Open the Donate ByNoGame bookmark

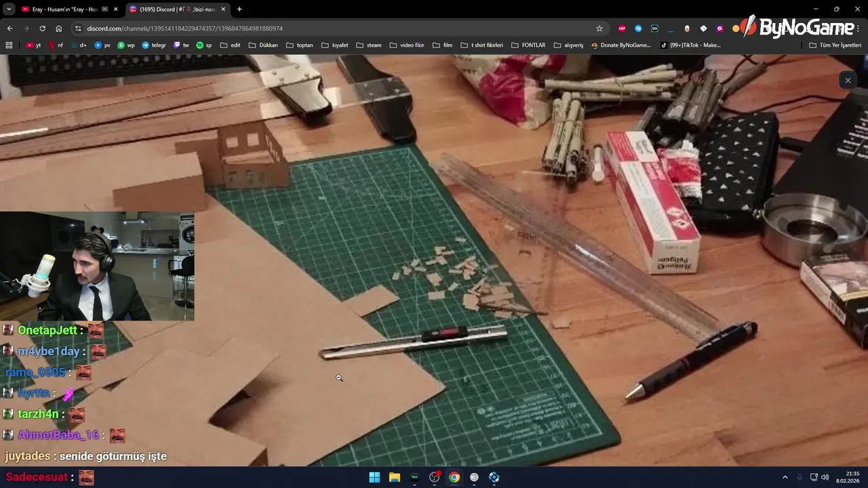[x=620, y=45]
